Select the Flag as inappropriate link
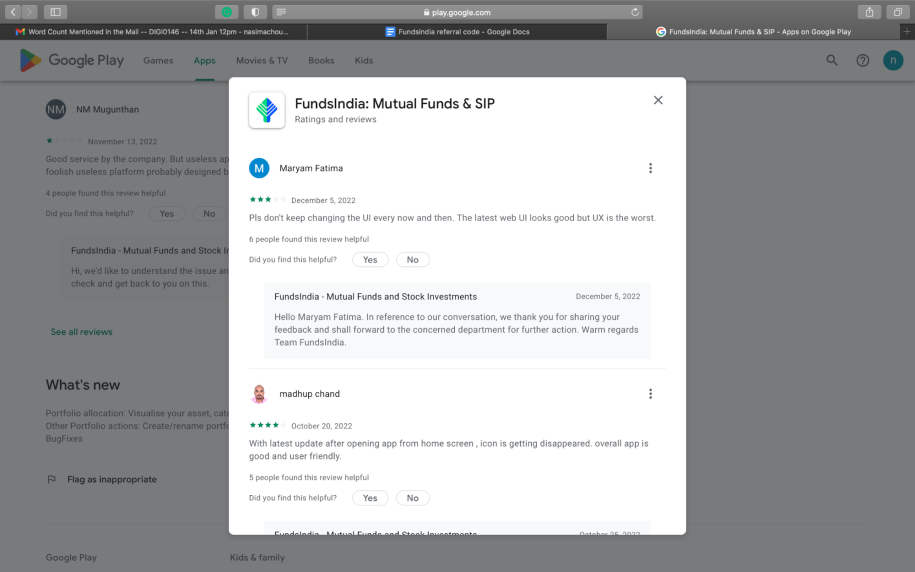This screenshot has width=915, height=572. pos(111,479)
